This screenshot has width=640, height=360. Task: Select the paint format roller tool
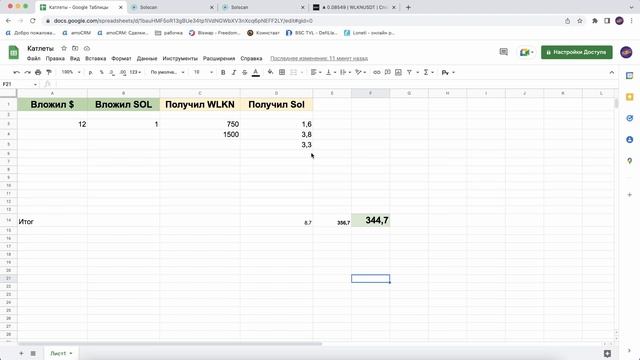point(49,72)
